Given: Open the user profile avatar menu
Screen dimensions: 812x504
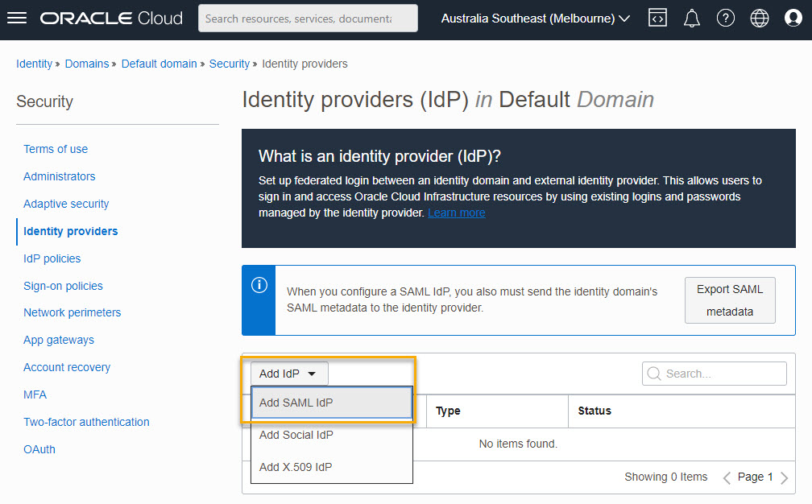Looking at the screenshot, I should [793, 19].
